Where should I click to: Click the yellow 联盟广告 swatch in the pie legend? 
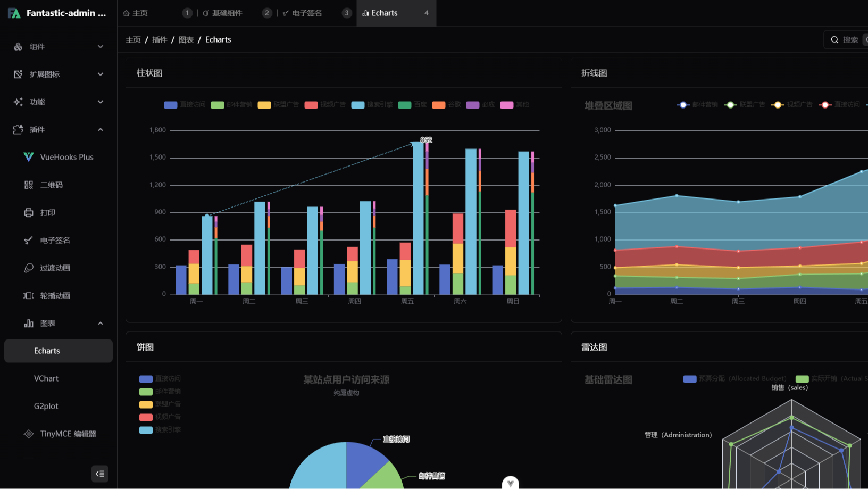[x=146, y=404]
